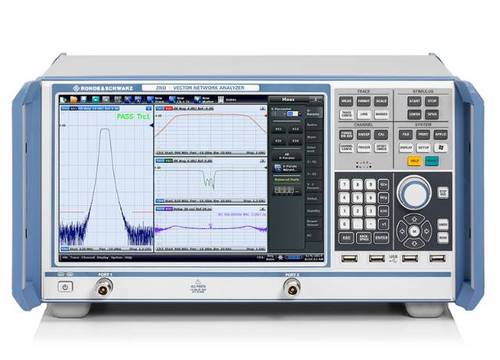Viewport: 500px width, 360px height.
Task: Click the PASS Trc1 limit result text
Action: pyautogui.click(x=133, y=116)
